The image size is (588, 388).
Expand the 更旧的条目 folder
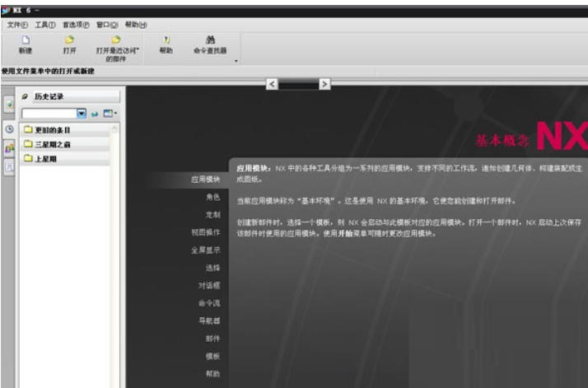pyautogui.click(x=27, y=130)
